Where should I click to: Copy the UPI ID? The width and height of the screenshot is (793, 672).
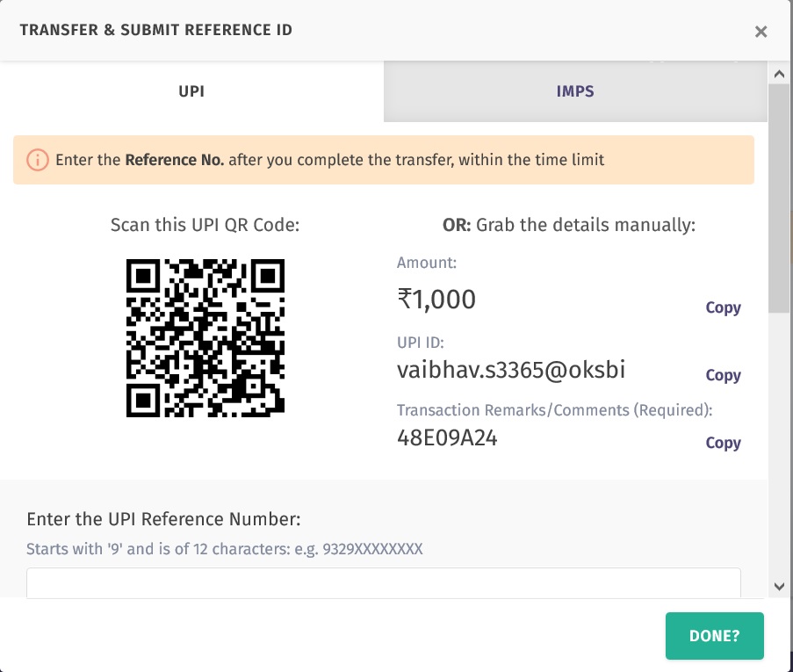click(x=723, y=375)
